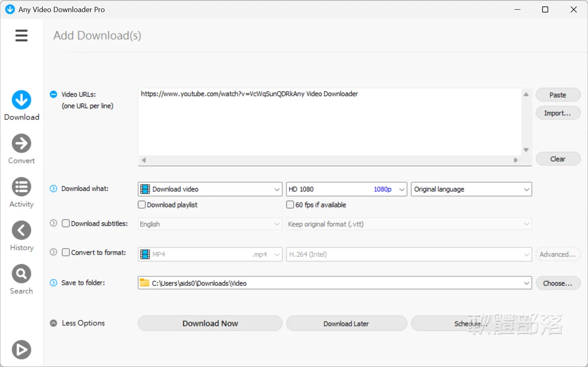Open the HD 1080 quality dropdown
588x367 pixels.
(347, 189)
